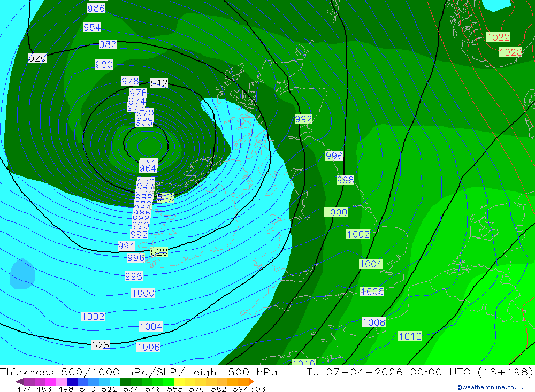Click the '528' height contour label
The width and height of the screenshot is (535, 392).
point(101,345)
